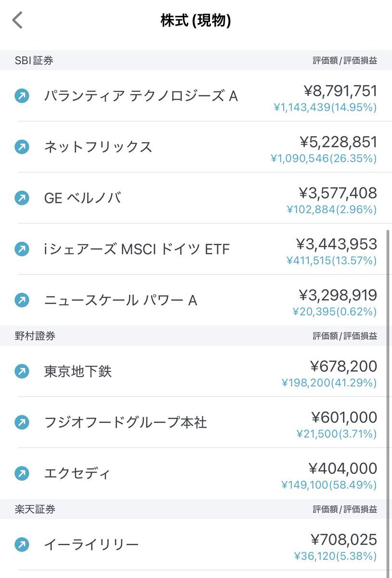Tap arrow icon beside 東京地下鉄
The width and height of the screenshot is (392, 578).
pos(22,371)
